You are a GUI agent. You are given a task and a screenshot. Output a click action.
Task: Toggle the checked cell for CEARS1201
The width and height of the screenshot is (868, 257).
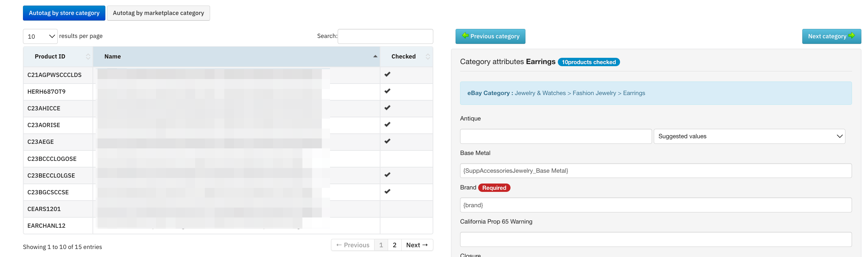coord(406,209)
